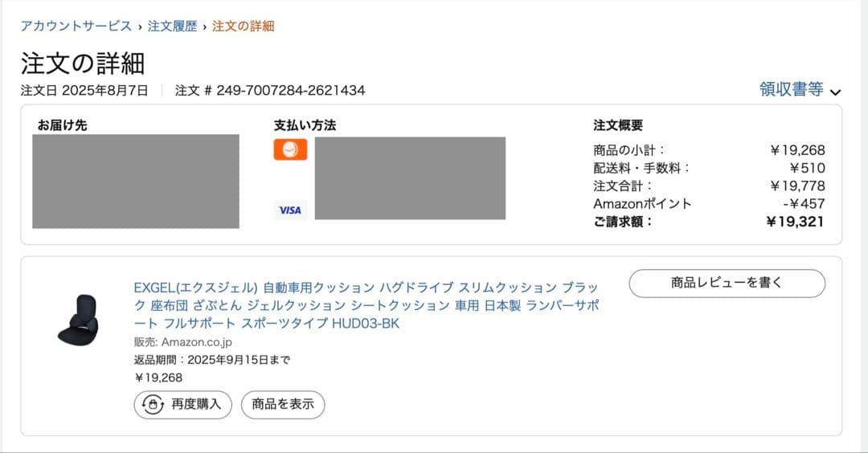Select the orange 注文の詳細 breadcrumb
The height and width of the screenshot is (453, 868).
click(243, 26)
